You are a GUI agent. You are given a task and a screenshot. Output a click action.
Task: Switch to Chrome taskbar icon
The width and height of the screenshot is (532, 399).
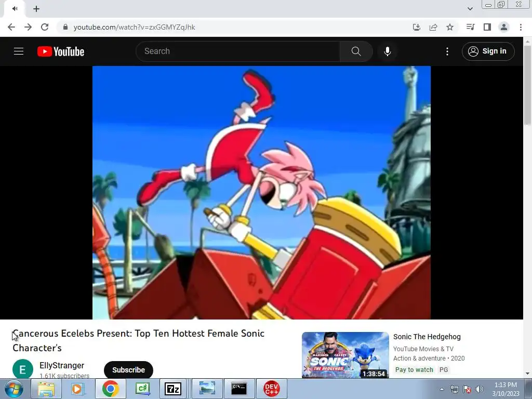click(x=111, y=389)
